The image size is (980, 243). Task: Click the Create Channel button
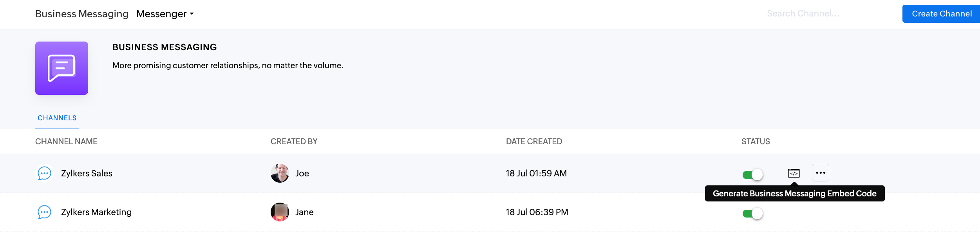[x=941, y=14]
